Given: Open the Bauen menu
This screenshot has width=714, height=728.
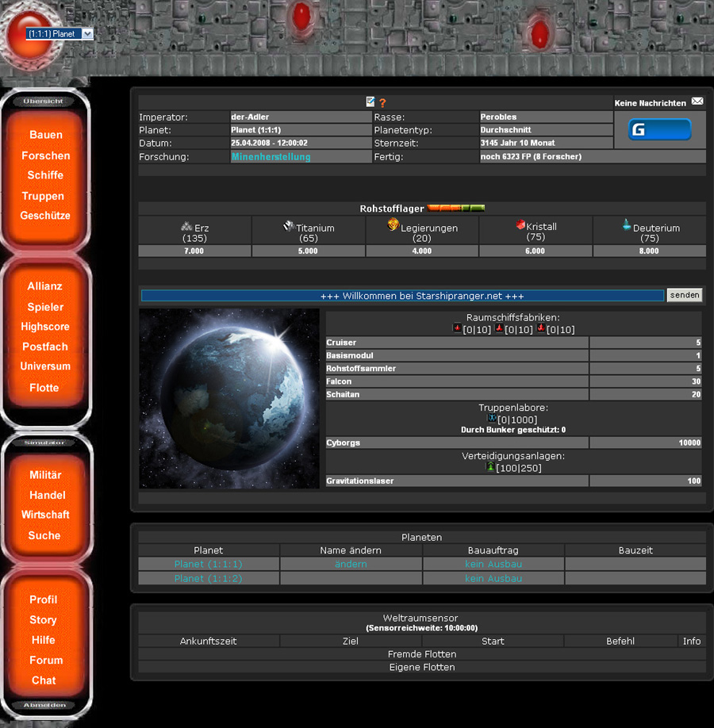Looking at the screenshot, I should pos(45,135).
